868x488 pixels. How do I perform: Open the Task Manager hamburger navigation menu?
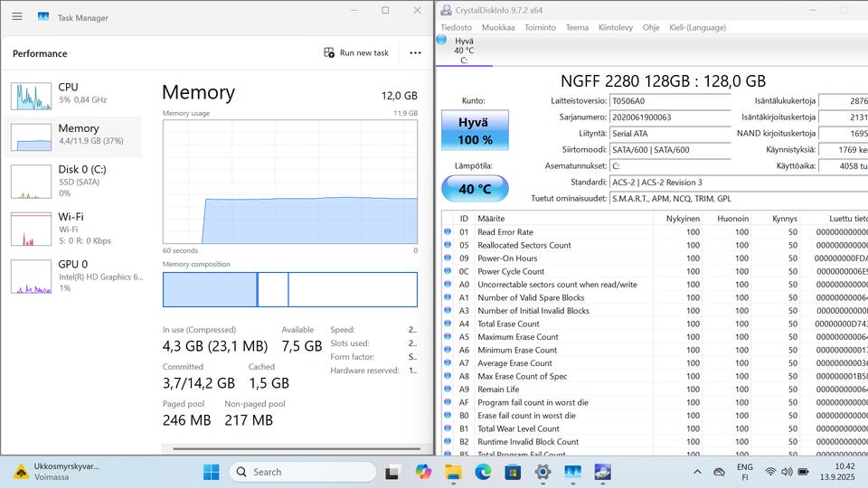tap(17, 16)
